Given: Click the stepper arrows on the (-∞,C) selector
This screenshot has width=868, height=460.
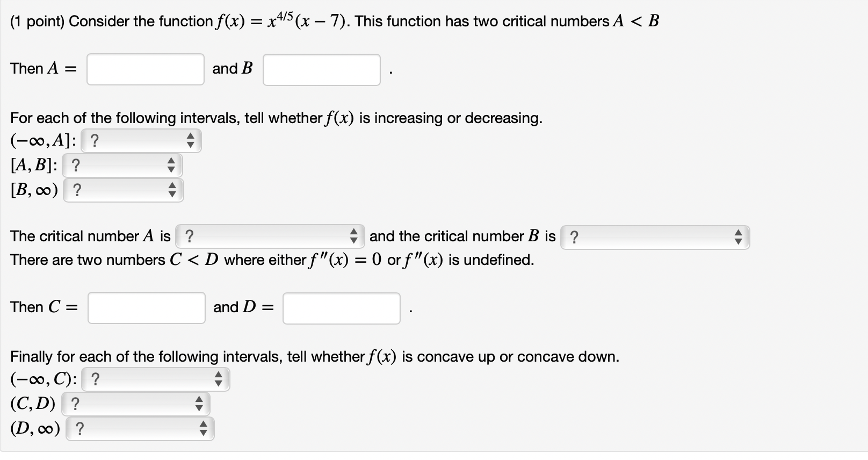Looking at the screenshot, I should [219, 379].
